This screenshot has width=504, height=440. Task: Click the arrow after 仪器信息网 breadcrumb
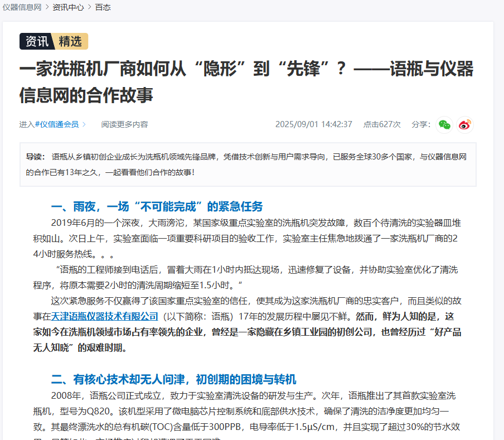pyautogui.click(x=47, y=7)
